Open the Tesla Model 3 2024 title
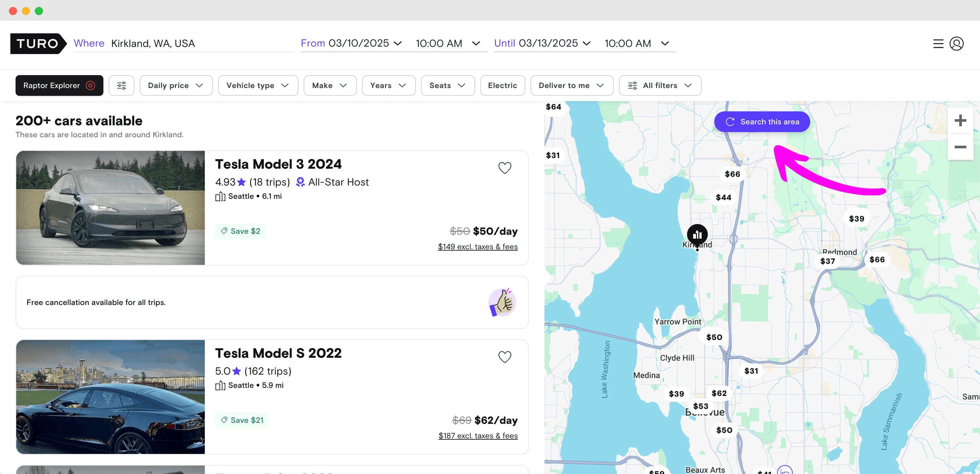Image resolution: width=980 pixels, height=474 pixels. 278,164
